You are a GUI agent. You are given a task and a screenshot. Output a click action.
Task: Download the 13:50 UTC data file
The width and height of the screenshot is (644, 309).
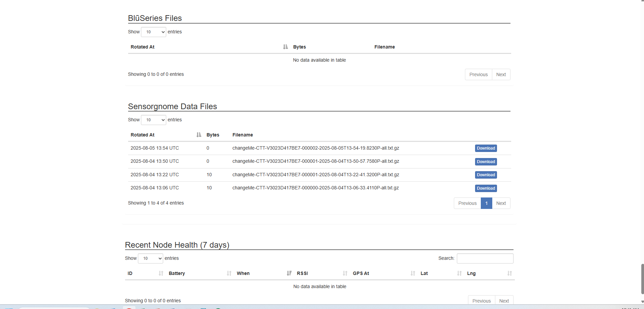(x=486, y=162)
